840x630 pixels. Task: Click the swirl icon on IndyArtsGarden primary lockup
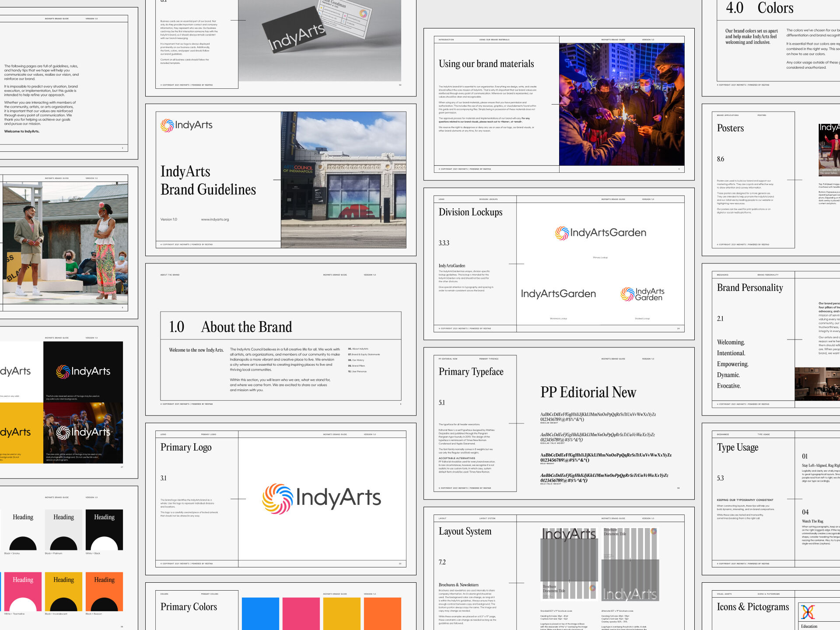coord(562,233)
